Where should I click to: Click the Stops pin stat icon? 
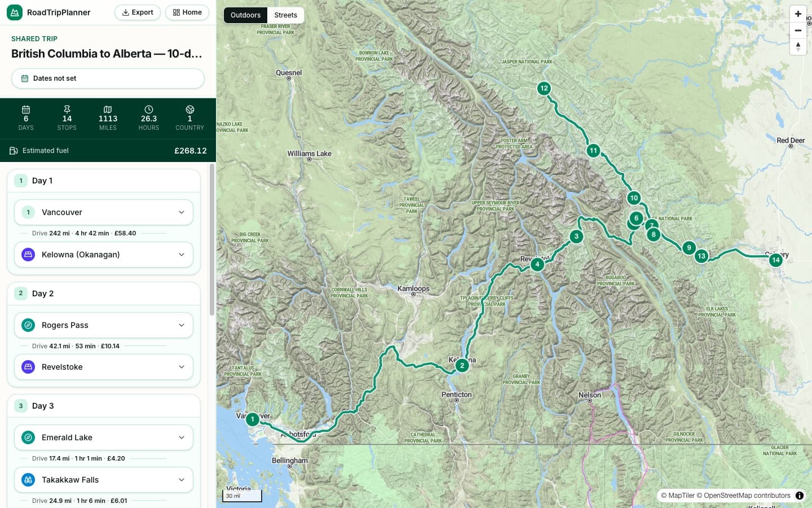coord(67,110)
